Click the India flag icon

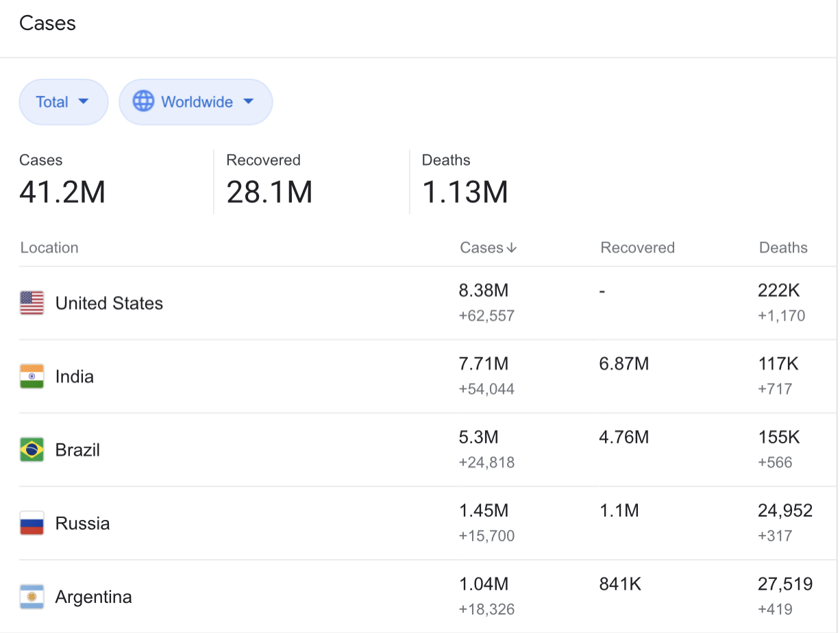(32, 376)
